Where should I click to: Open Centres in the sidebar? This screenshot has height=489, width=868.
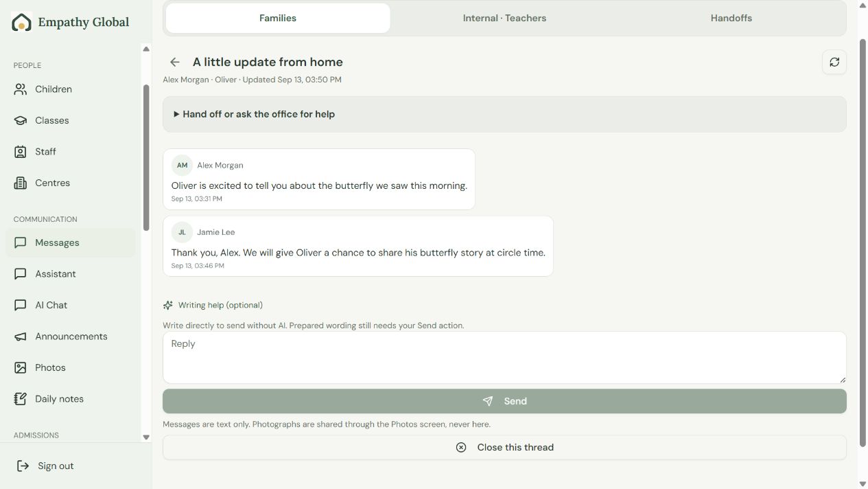[71, 183]
